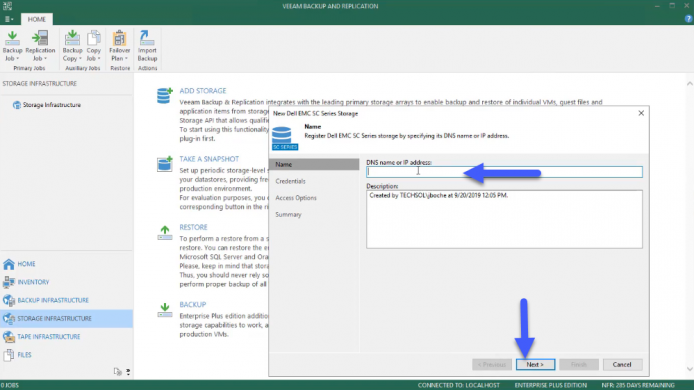
Task: Click the DNS name or IP address field
Action: (x=504, y=172)
